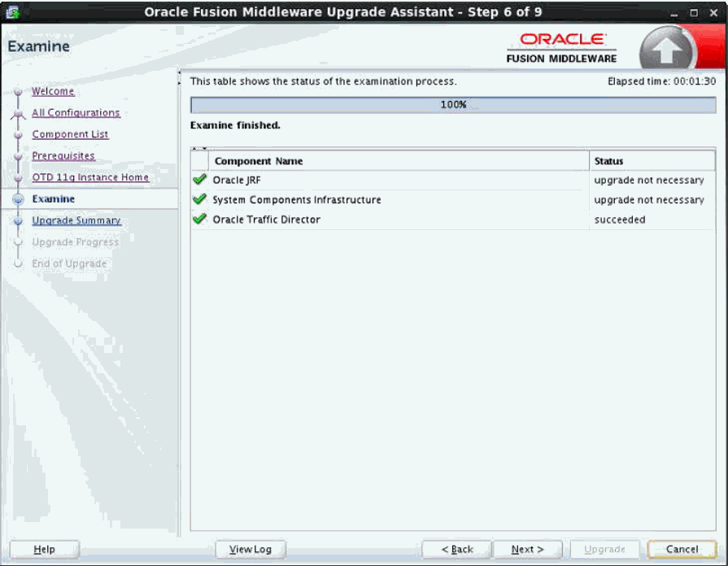Click the Upgrade Progress step bullet
The image size is (728, 566).
18,242
